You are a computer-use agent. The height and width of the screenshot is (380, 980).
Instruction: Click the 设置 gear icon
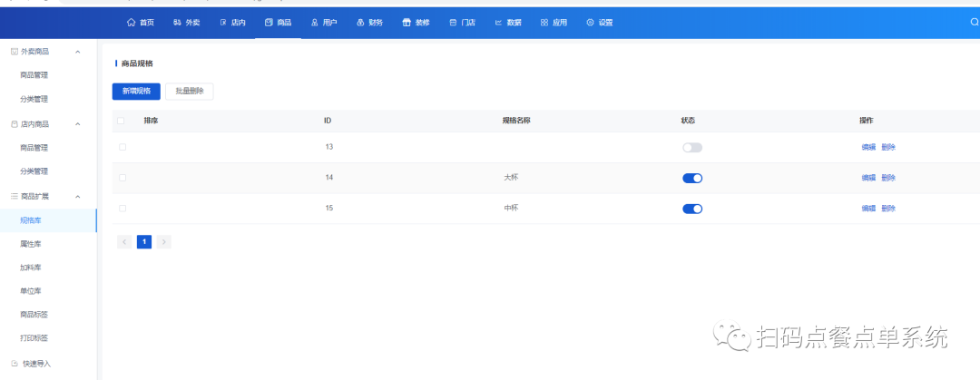(x=590, y=22)
